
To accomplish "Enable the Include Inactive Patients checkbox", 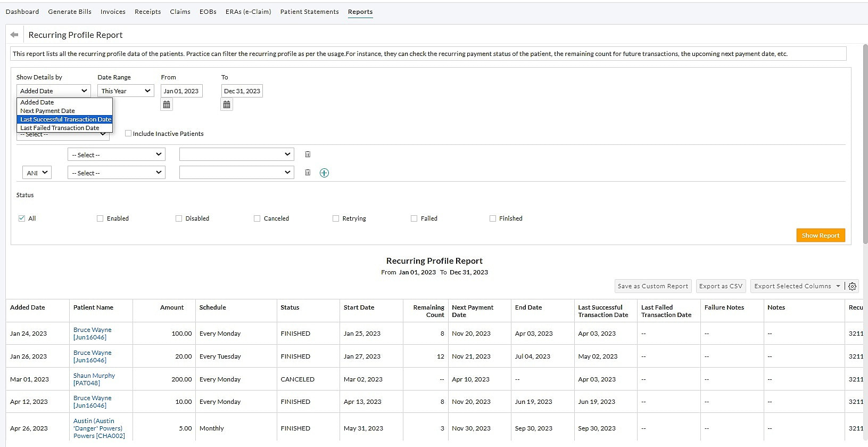I will 128,133.
